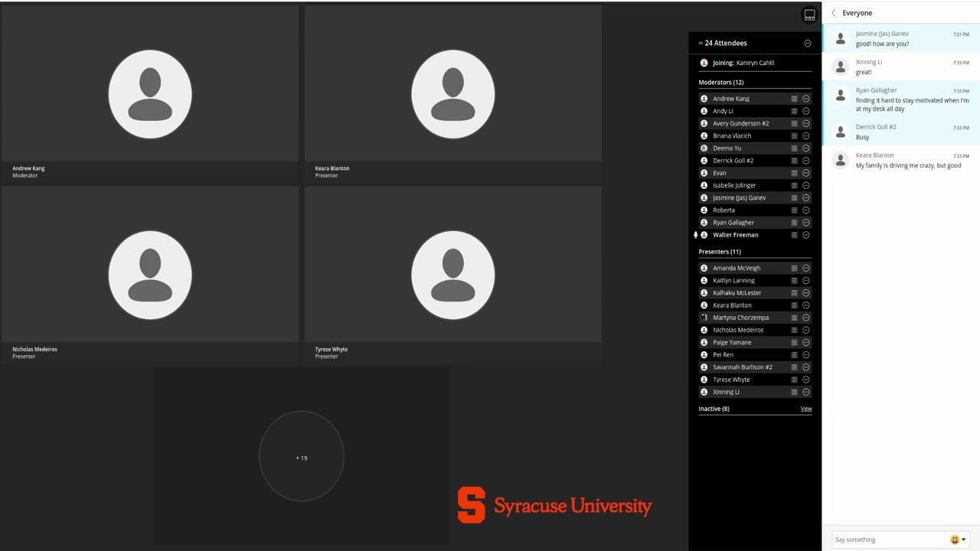Click the Everyone chat channel title
980x551 pixels.
tap(857, 13)
